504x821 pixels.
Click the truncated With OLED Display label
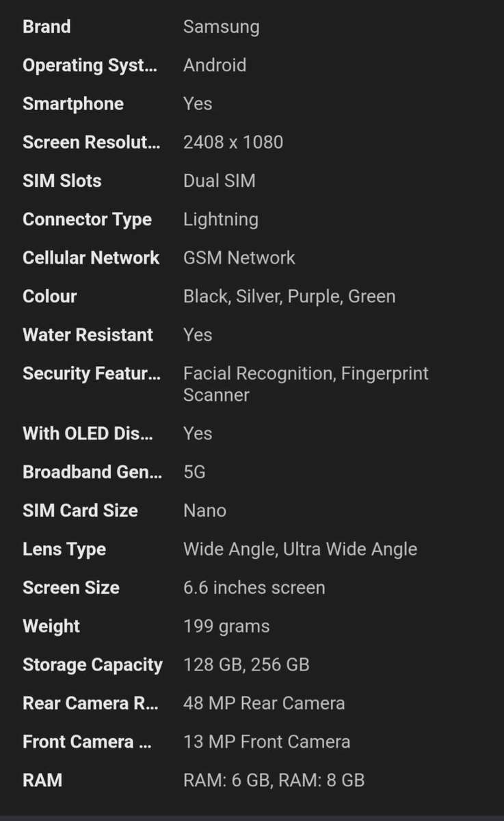pyautogui.click(x=88, y=434)
